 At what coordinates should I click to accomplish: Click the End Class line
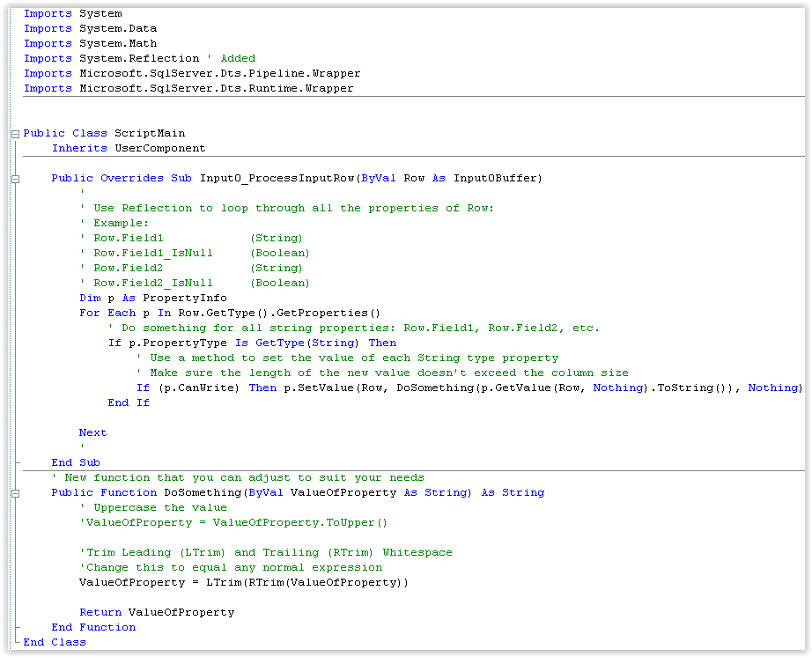click(55, 642)
